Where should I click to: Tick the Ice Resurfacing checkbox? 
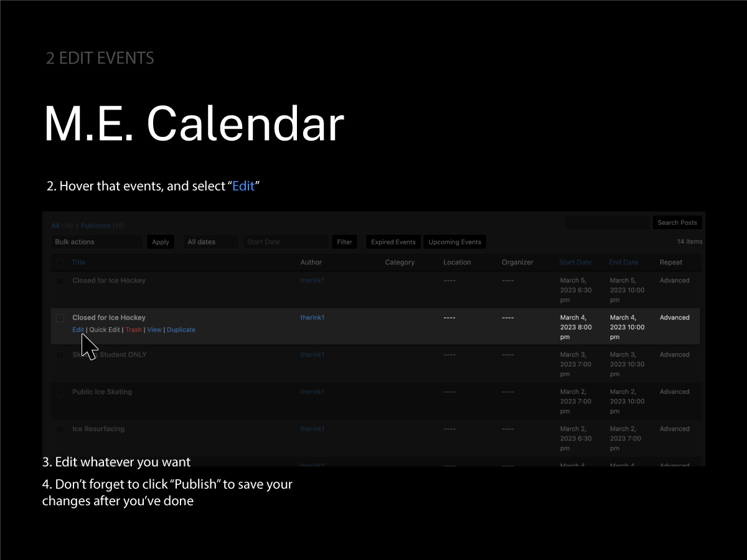click(60, 429)
